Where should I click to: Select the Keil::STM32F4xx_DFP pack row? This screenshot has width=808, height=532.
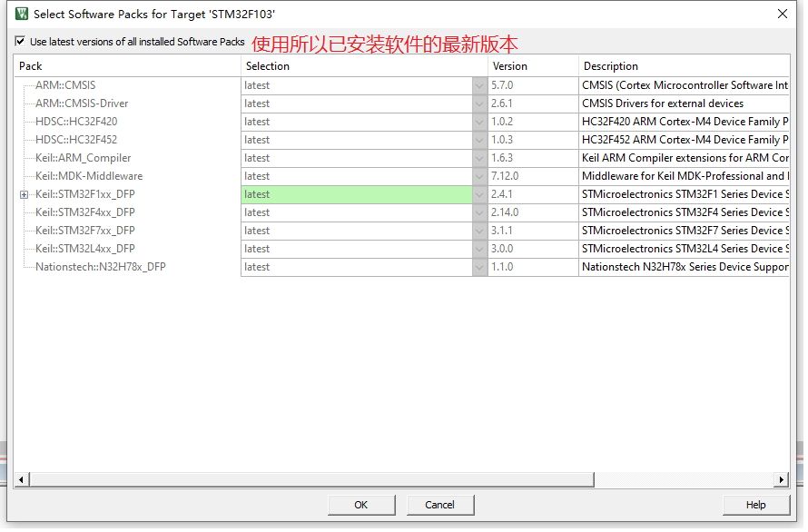(85, 213)
